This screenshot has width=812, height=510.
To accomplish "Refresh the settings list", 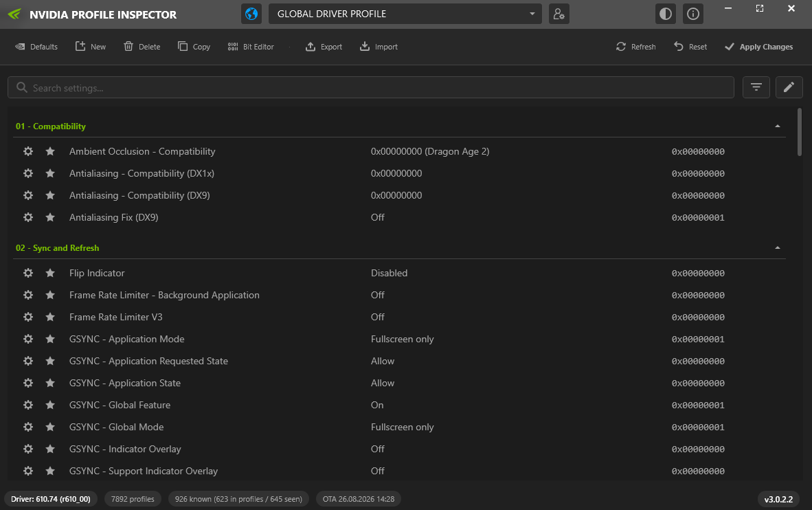I will click(x=636, y=47).
